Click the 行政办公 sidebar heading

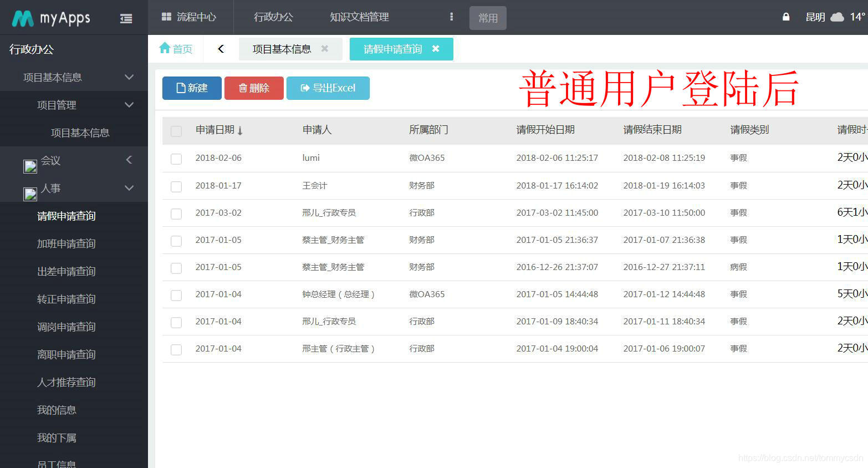coord(32,49)
